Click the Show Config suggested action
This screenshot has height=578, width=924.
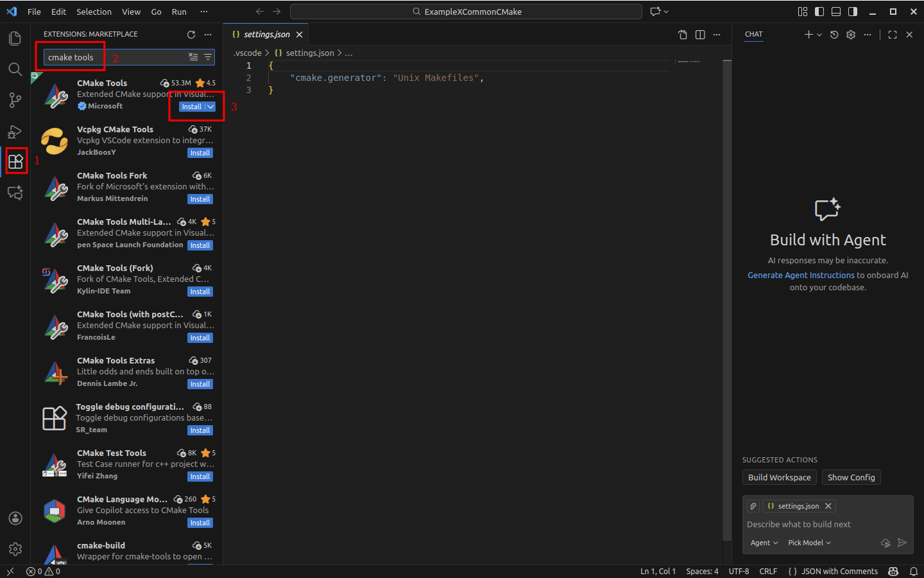tap(851, 477)
